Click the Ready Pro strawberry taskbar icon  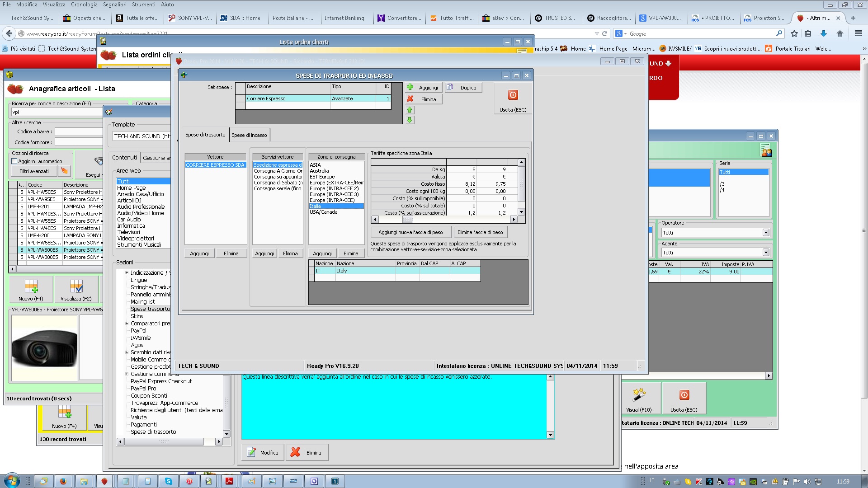click(x=104, y=481)
